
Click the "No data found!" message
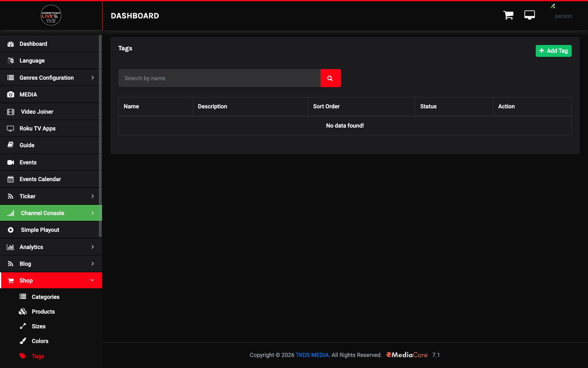coord(345,126)
